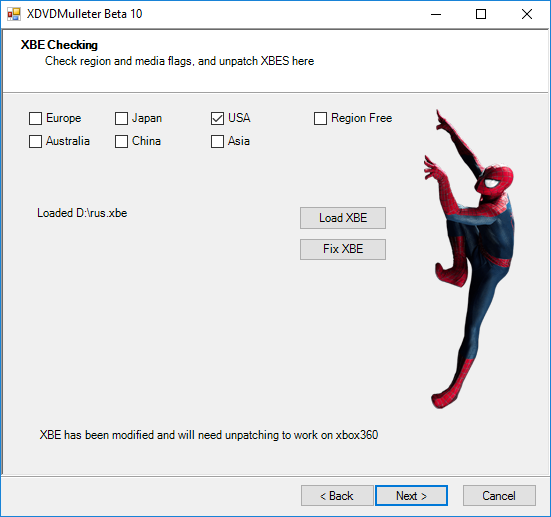Maximize the XDVDMulleter window

click(481, 14)
